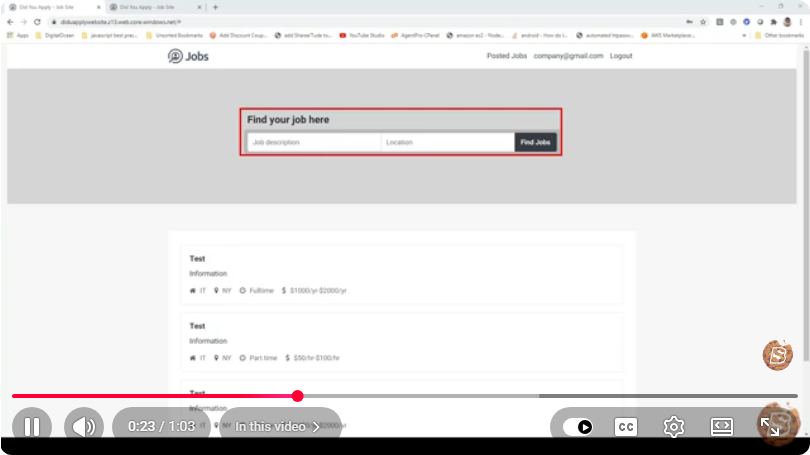This screenshot has width=810, height=455.
Task: Bookmark this page with star icon
Action: coord(703,22)
